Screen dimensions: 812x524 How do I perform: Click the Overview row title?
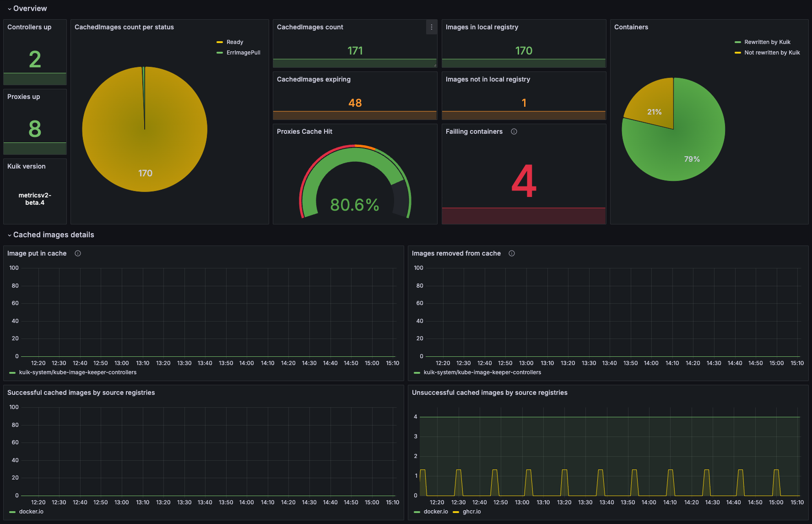coord(30,8)
